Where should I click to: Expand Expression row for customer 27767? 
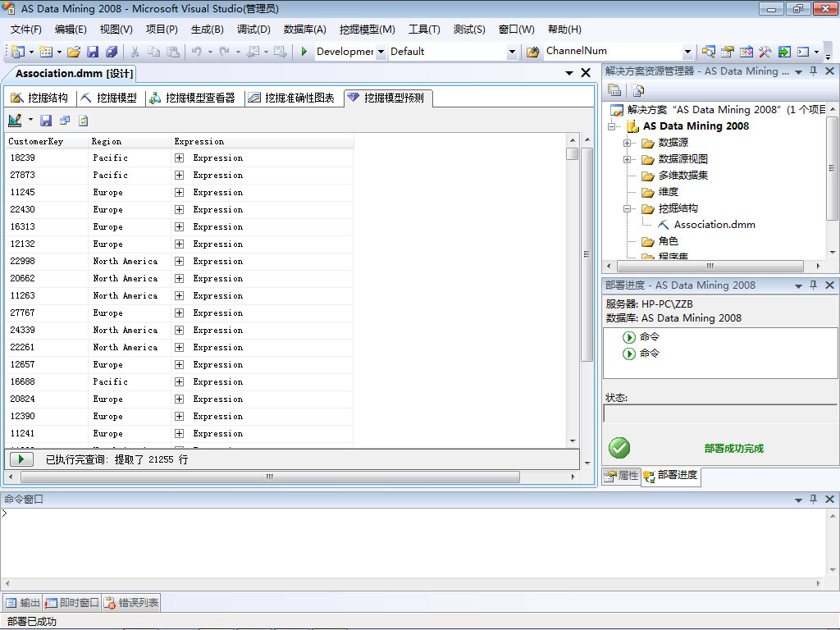180,313
